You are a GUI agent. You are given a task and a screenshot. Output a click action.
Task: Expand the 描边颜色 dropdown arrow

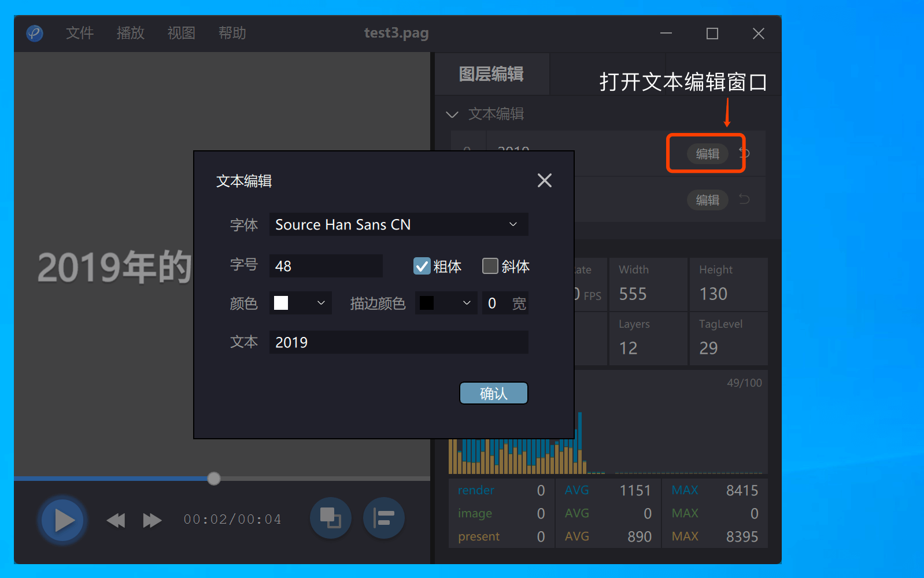click(467, 303)
